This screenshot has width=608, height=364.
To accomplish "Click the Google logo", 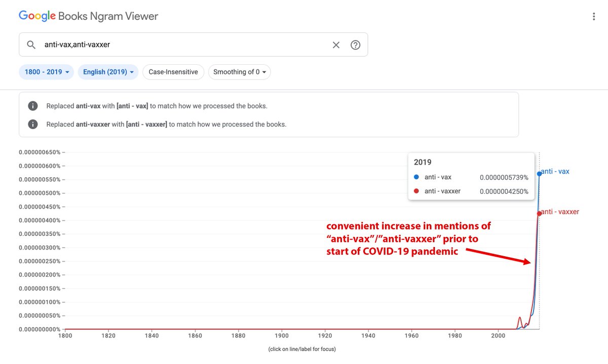I will [x=37, y=16].
